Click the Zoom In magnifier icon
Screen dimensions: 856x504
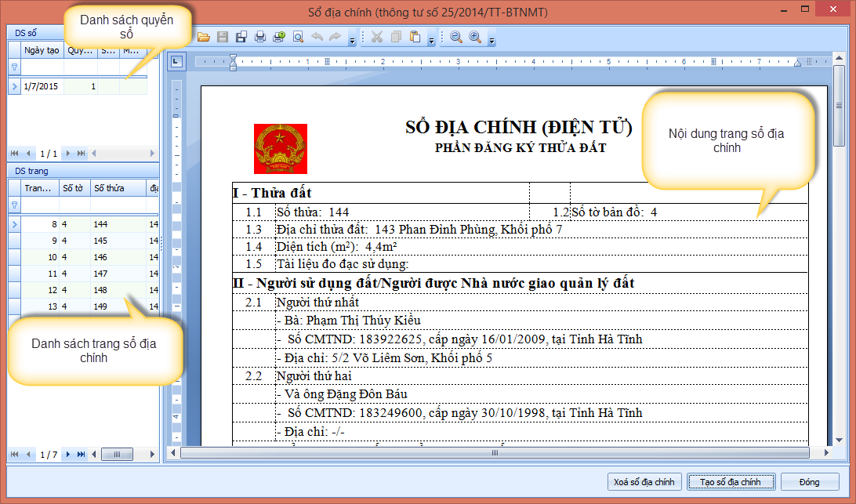tap(475, 37)
